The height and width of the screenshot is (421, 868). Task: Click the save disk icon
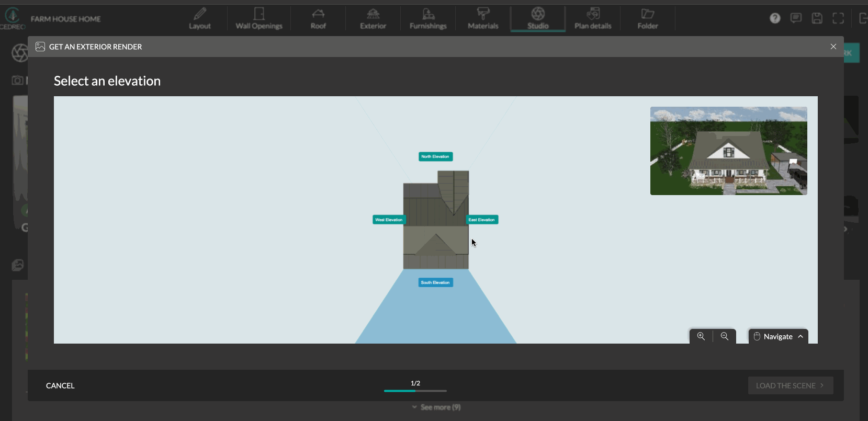[x=817, y=18]
